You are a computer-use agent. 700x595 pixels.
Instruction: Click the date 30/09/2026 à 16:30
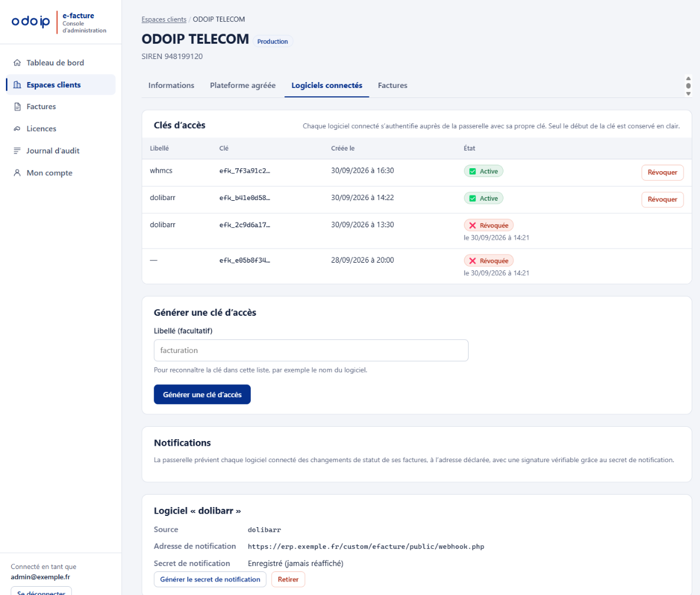[362, 171]
